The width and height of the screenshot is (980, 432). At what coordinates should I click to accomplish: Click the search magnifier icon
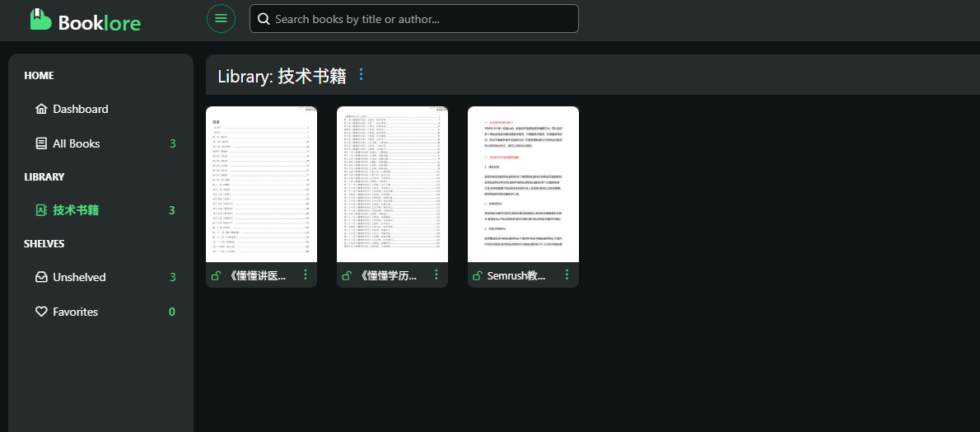[x=264, y=19]
